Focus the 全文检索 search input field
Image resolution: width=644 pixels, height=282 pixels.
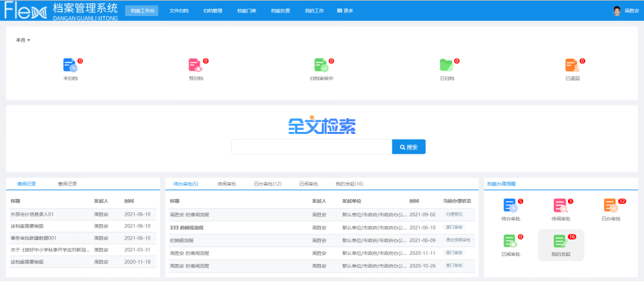pos(312,147)
